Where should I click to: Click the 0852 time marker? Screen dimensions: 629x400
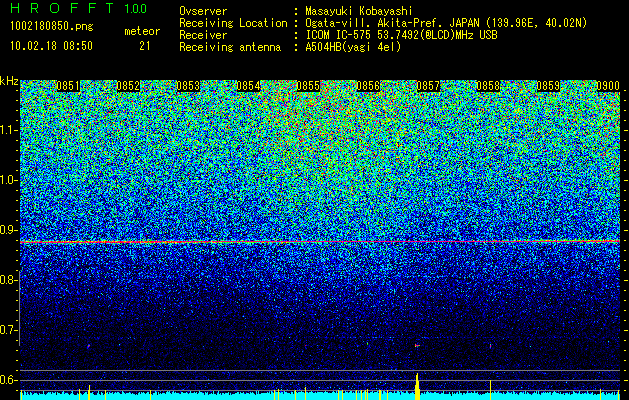coord(128,86)
